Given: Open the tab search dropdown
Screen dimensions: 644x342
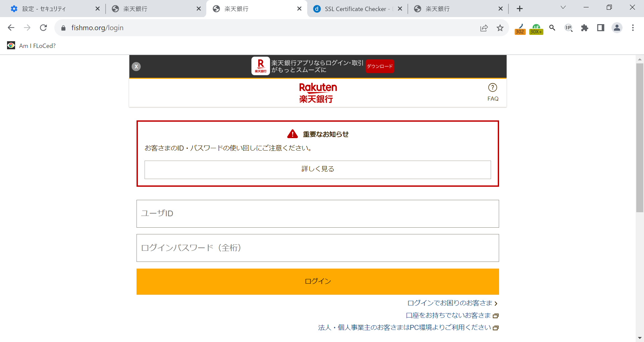Looking at the screenshot, I should tap(563, 7).
